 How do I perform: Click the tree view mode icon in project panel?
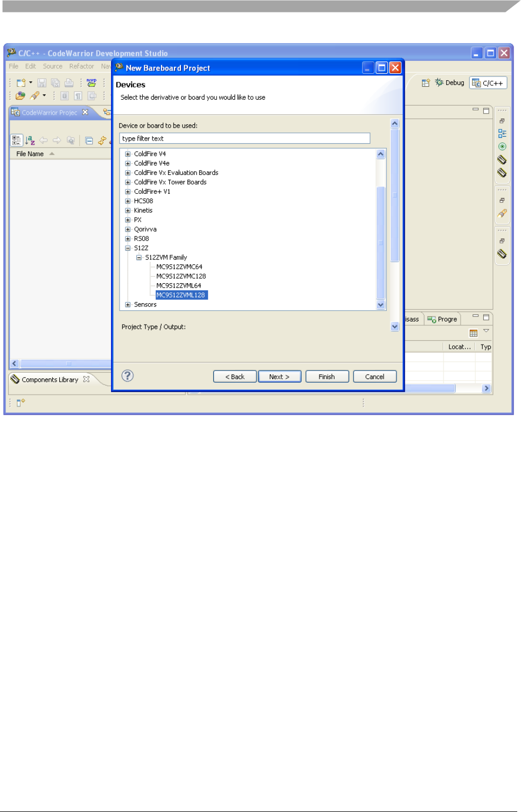(17, 141)
